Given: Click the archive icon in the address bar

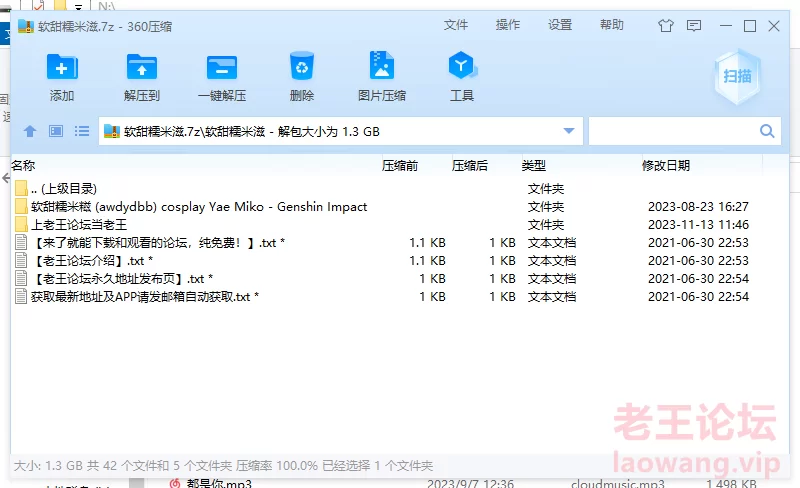Looking at the screenshot, I should click(112, 131).
